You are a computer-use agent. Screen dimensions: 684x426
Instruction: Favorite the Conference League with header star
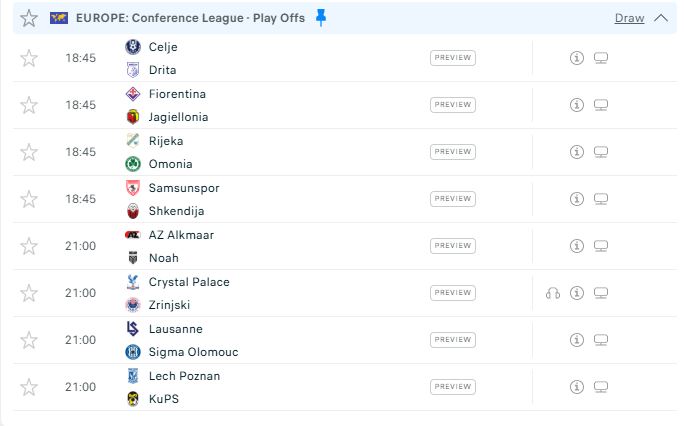[29, 18]
